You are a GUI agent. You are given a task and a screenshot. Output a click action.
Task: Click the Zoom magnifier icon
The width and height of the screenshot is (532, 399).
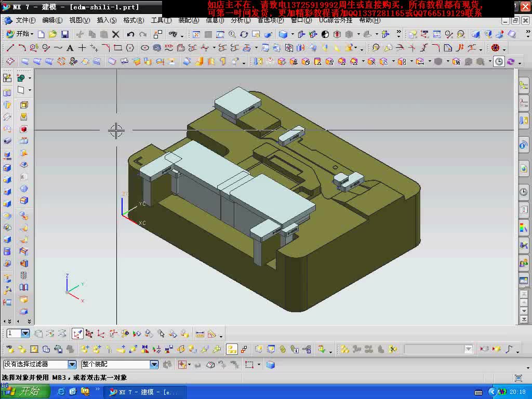tap(232, 34)
